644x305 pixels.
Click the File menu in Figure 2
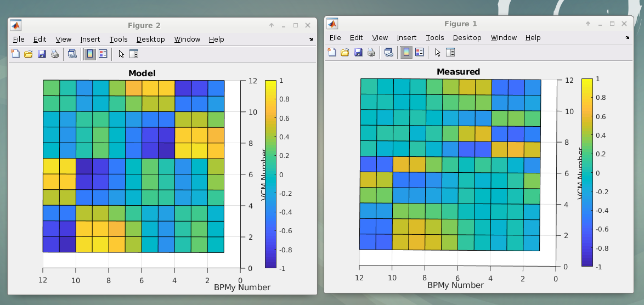[19, 39]
